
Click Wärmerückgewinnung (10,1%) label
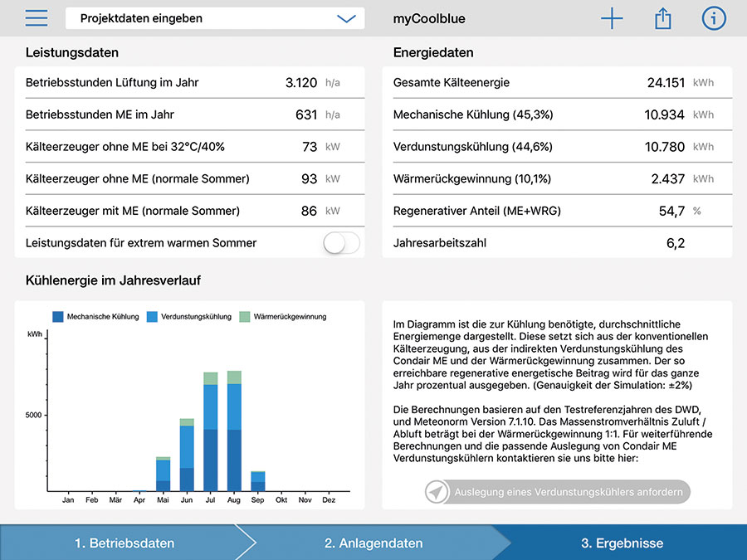tap(472, 178)
